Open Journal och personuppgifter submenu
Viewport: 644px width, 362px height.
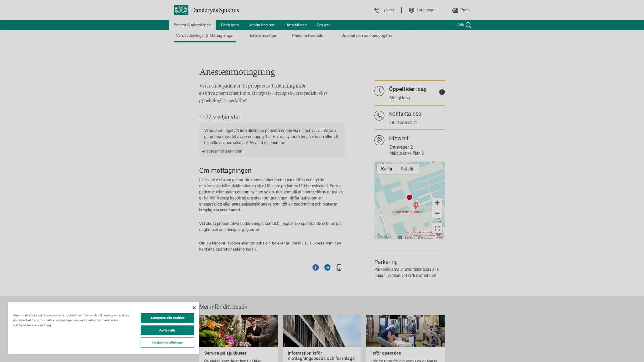point(367,36)
